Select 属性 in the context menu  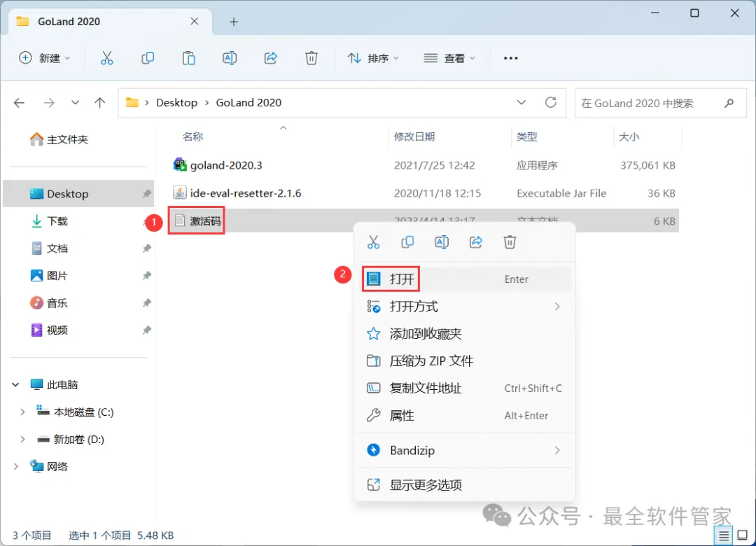[464, 415]
